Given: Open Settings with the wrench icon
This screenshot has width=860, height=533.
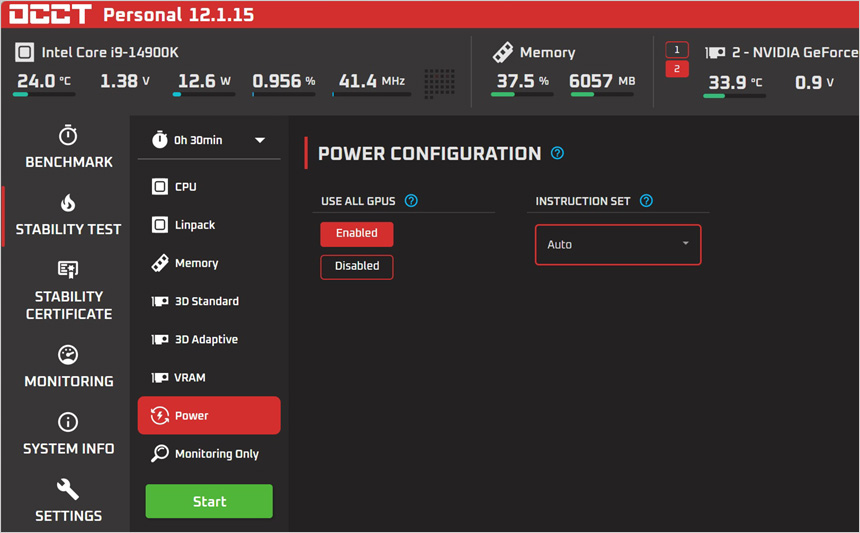Looking at the screenshot, I should tap(68, 489).
